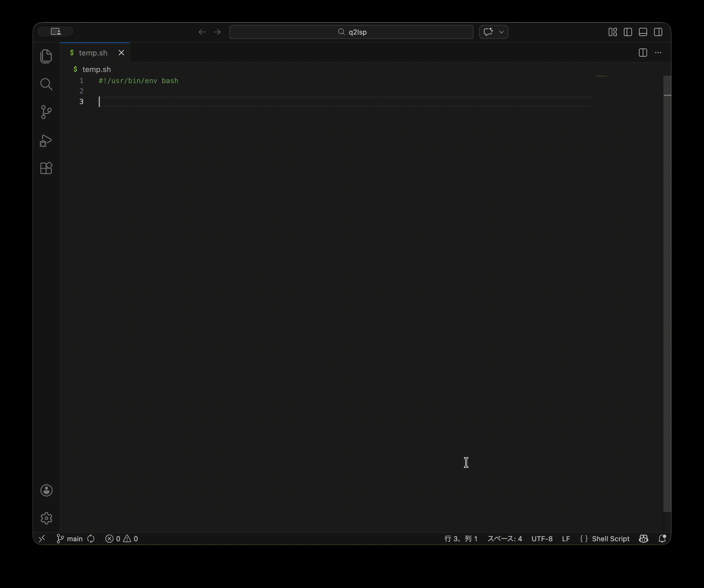Screen dimensions: 704x588
Task: Open the Source Control view
Action: pos(46,112)
